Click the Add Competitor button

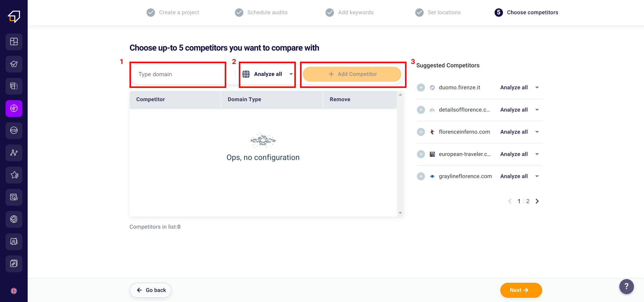click(x=352, y=74)
